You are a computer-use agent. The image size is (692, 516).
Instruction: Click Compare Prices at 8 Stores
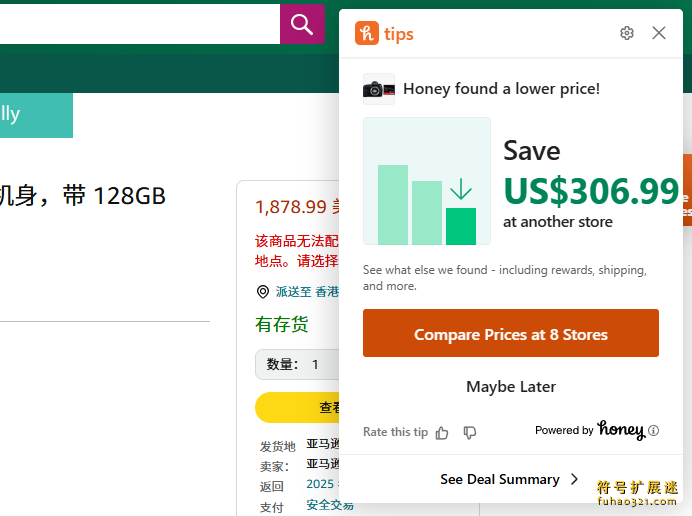pos(511,333)
